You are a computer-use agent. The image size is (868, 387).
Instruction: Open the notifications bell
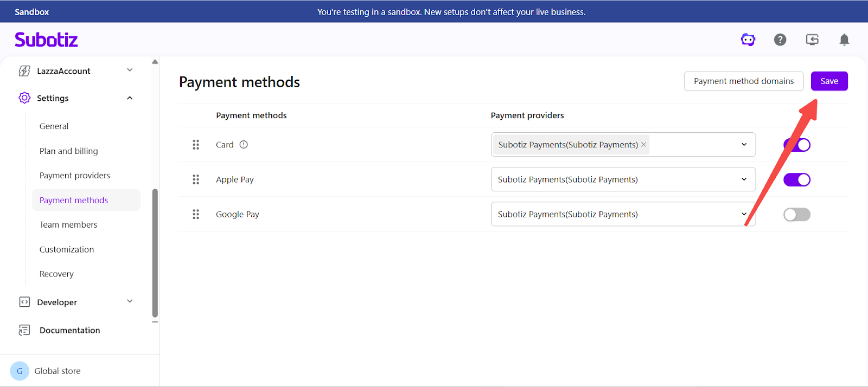pyautogui.click(x=844, y=40)
